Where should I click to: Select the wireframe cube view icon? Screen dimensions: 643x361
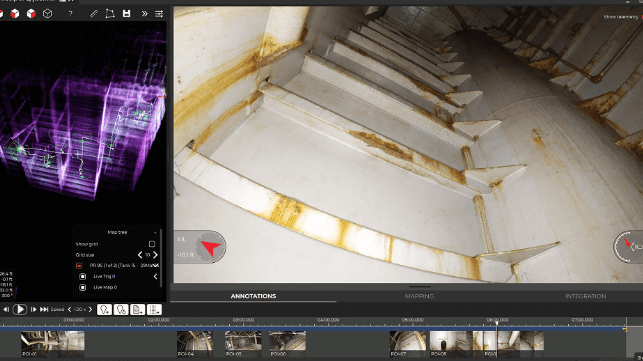(48, 14)
